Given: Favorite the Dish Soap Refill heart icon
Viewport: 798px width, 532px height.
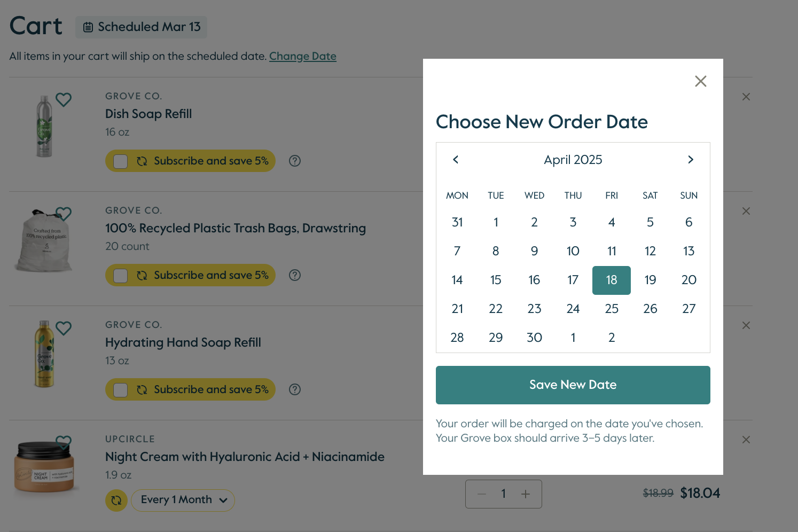Looking at the screenshot, I should pyautogui.click(x=64, y=99).
